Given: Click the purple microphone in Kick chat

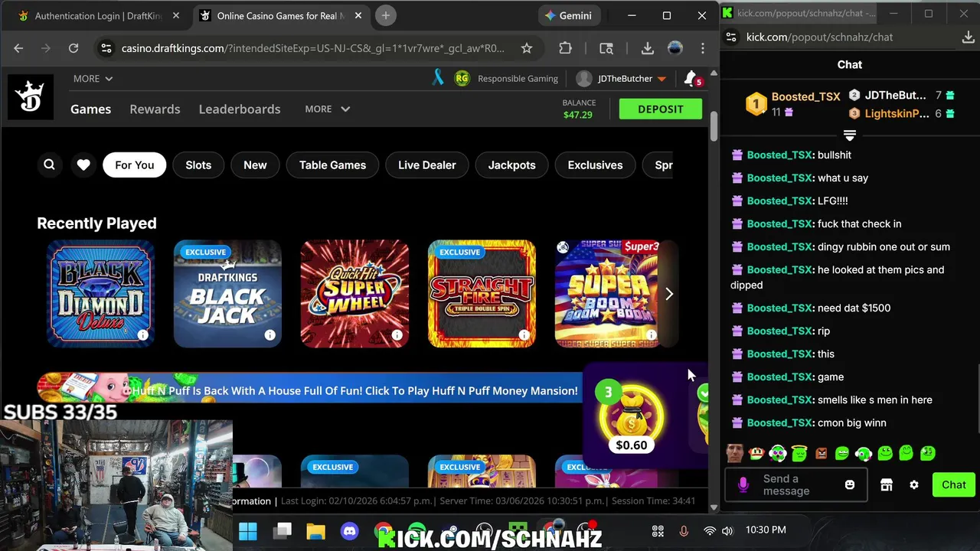Looking at the screenshot, I should (743, 485).
